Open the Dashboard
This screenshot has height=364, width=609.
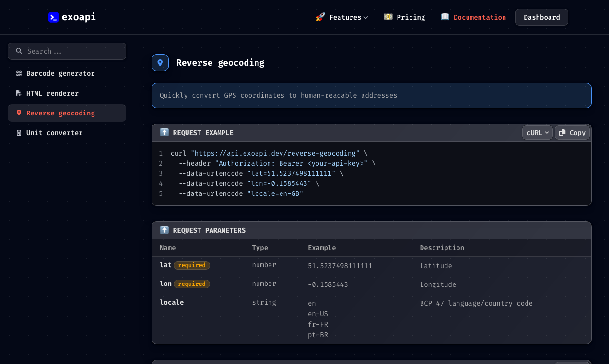tap(542, 17)
